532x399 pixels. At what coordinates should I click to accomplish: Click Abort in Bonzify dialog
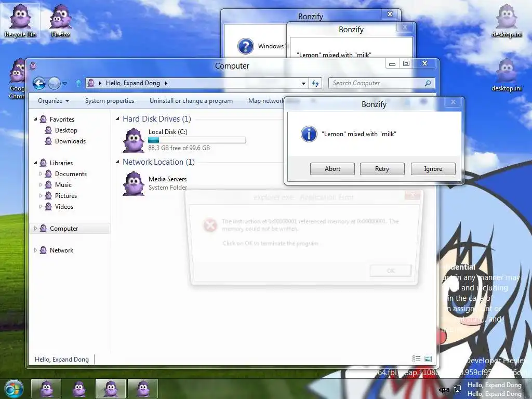[x=332, y=169]
